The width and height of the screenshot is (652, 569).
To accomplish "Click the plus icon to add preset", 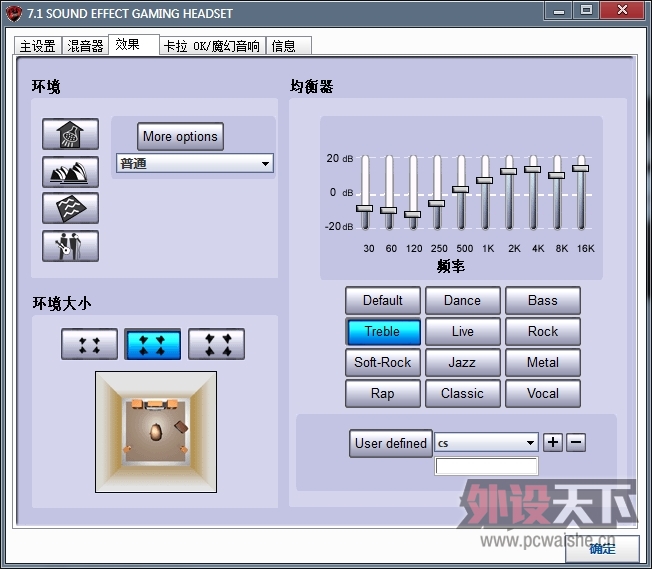I will pos(553,442).
